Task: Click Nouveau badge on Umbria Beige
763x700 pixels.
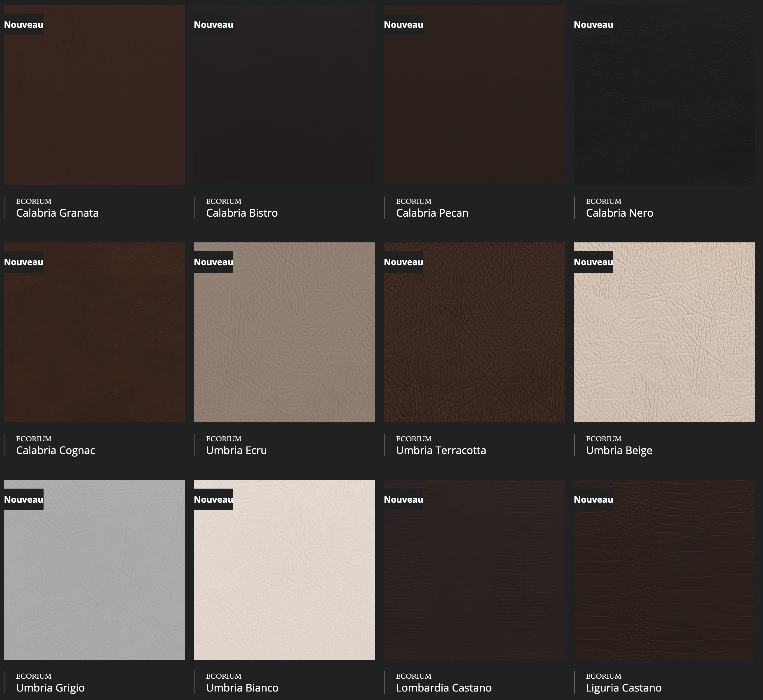Action: tap(593, 262)
